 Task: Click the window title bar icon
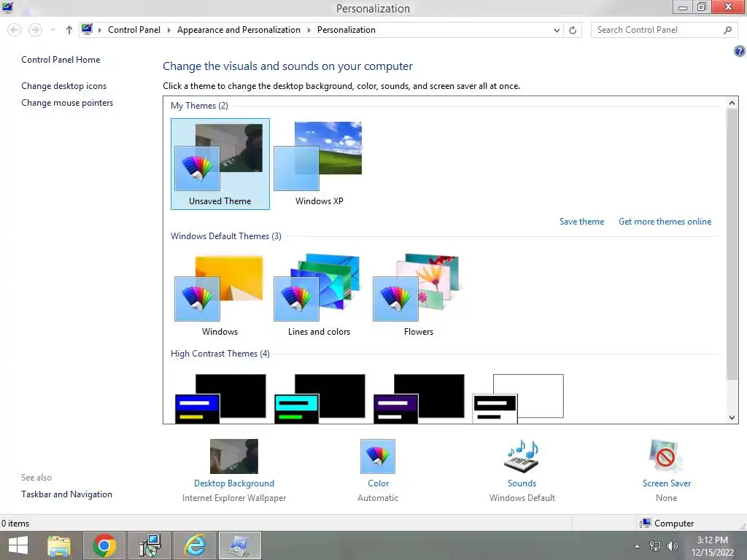(7, 7)
